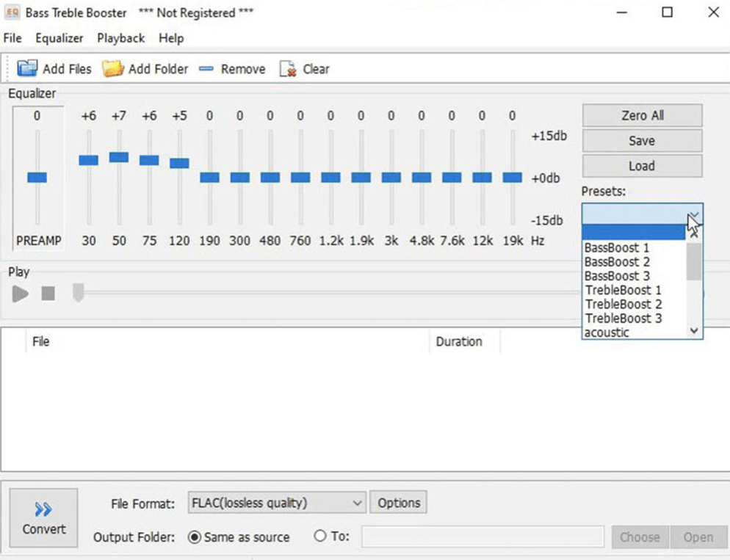Click the Add Folder yellow folder icon
730x560 pixels.
coord(112,68)
